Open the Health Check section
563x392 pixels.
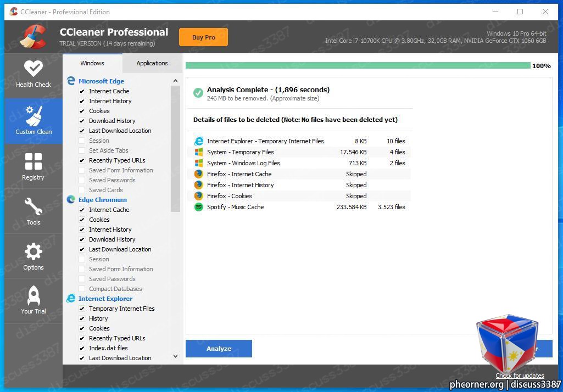click(x=34, y=75)
